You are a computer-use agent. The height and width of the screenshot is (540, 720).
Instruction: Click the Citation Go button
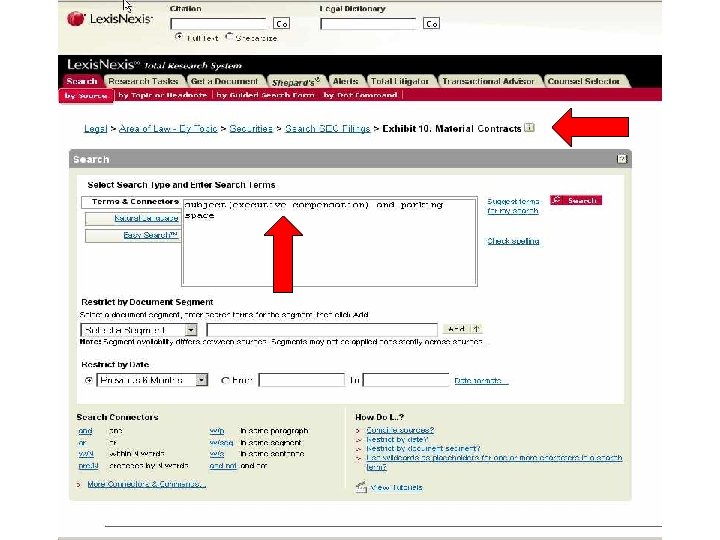(281, 23)
